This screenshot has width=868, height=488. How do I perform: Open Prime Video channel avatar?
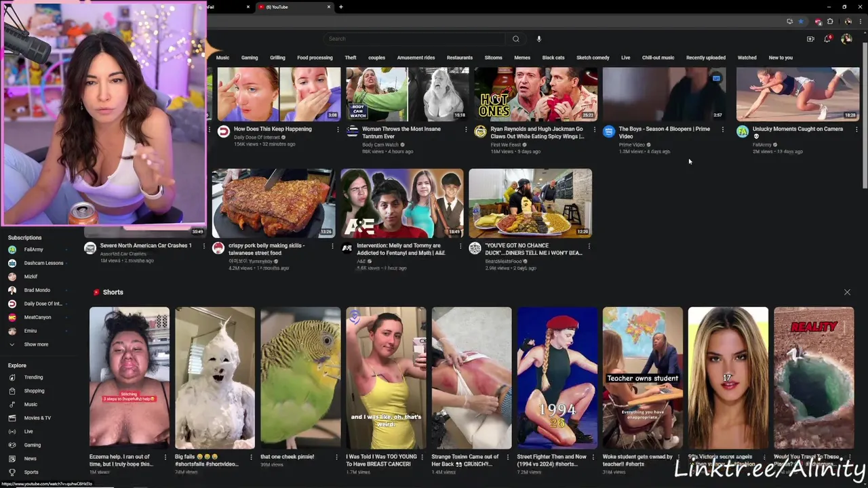[608, 131]
